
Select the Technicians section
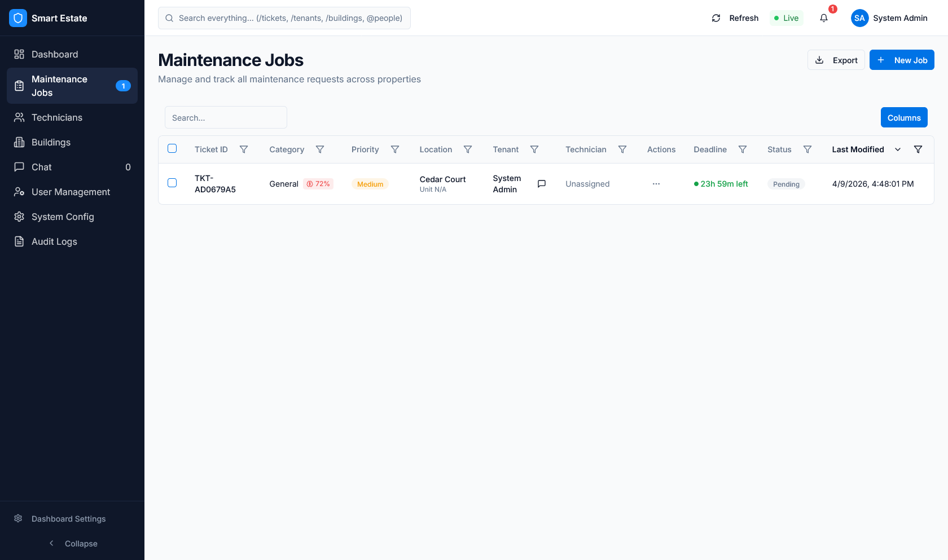[x=56, y=117]
